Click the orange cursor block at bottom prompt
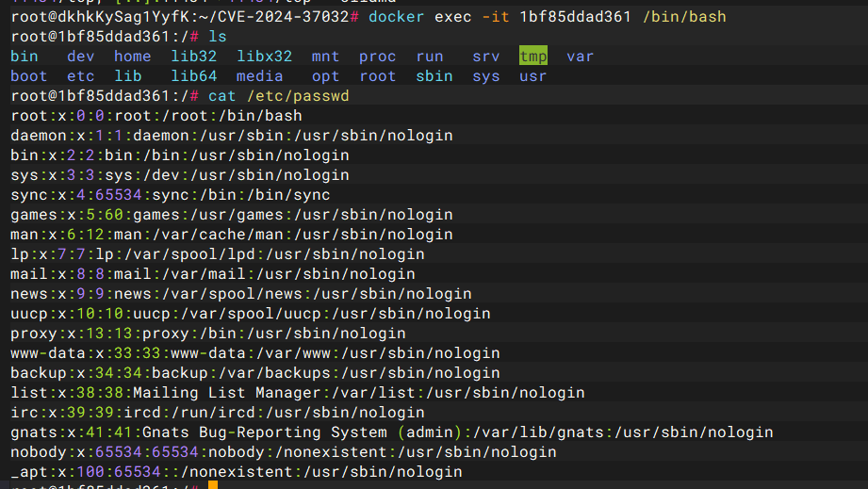The image size is (868, 489). [212, 485]
